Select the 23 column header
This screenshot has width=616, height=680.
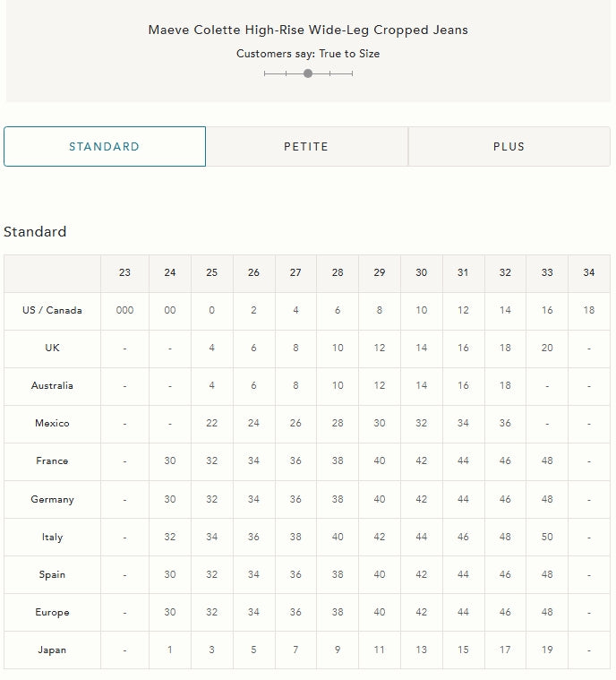124,272
